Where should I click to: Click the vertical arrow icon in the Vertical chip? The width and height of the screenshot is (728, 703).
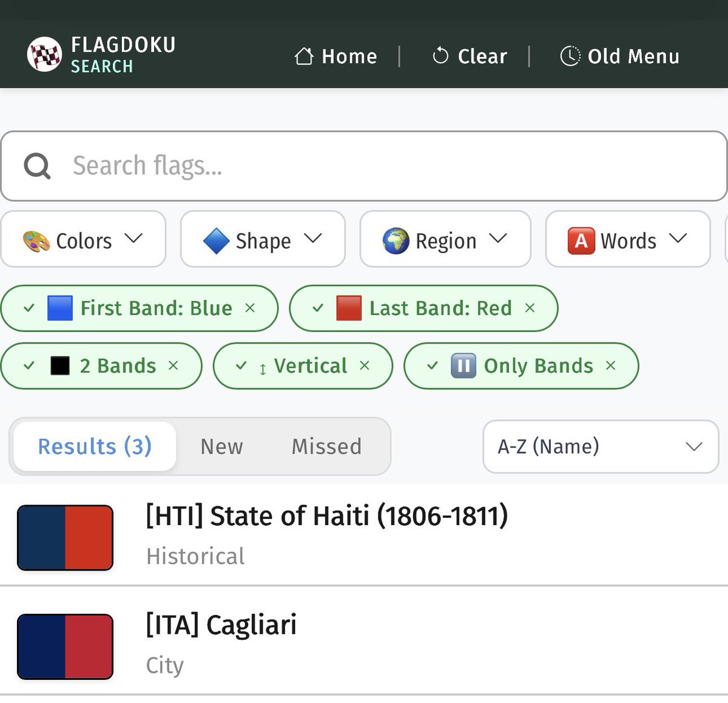(x=262, y=366)
